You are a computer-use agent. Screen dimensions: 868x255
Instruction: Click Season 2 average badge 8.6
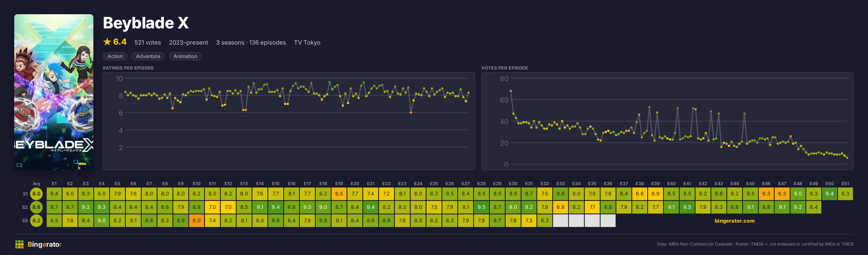pyautogui.click(x=36, y=207)
